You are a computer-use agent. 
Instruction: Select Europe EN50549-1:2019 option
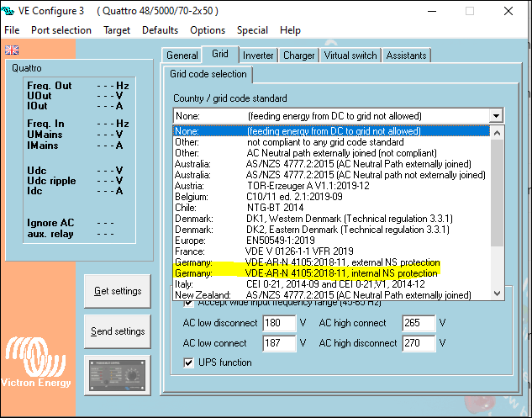click(x=331, y=241)
